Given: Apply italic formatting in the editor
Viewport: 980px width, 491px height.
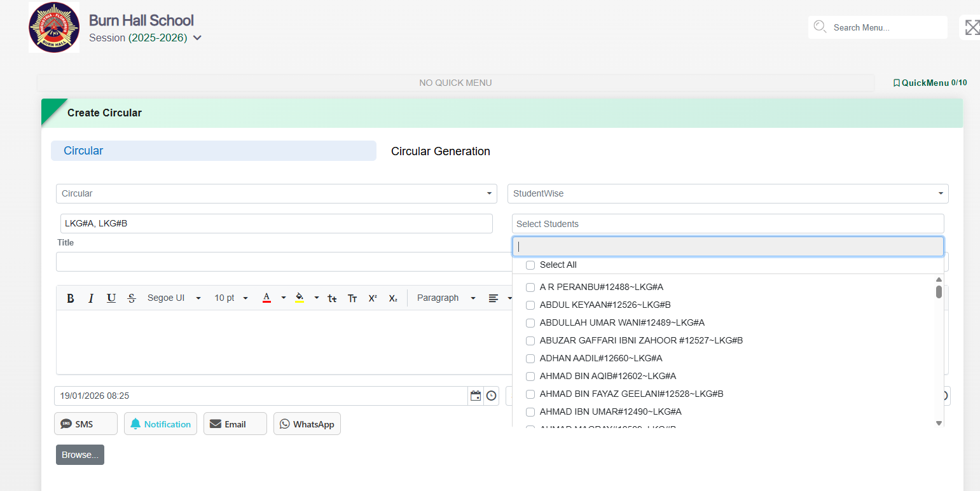Looking at the screenshot, I should (x=91, y=298).
